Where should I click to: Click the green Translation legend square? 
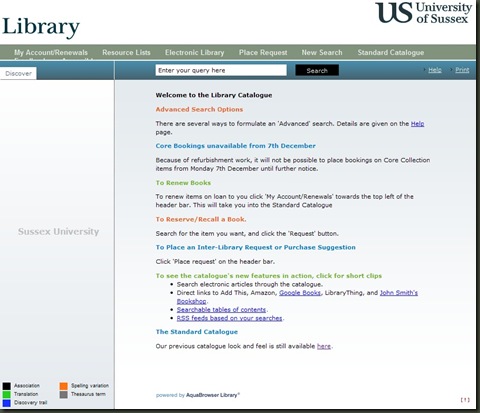tap(7, 395)
